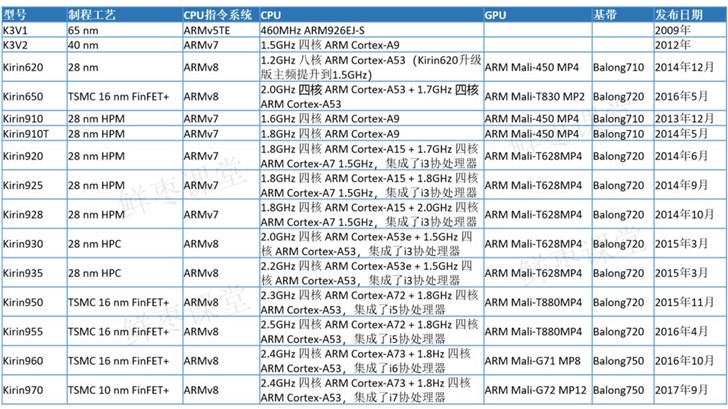The width and height of the screenshot is (728, 409).
Task: Select the 制程工艺 header cell
Action: [x=92, y=17]
